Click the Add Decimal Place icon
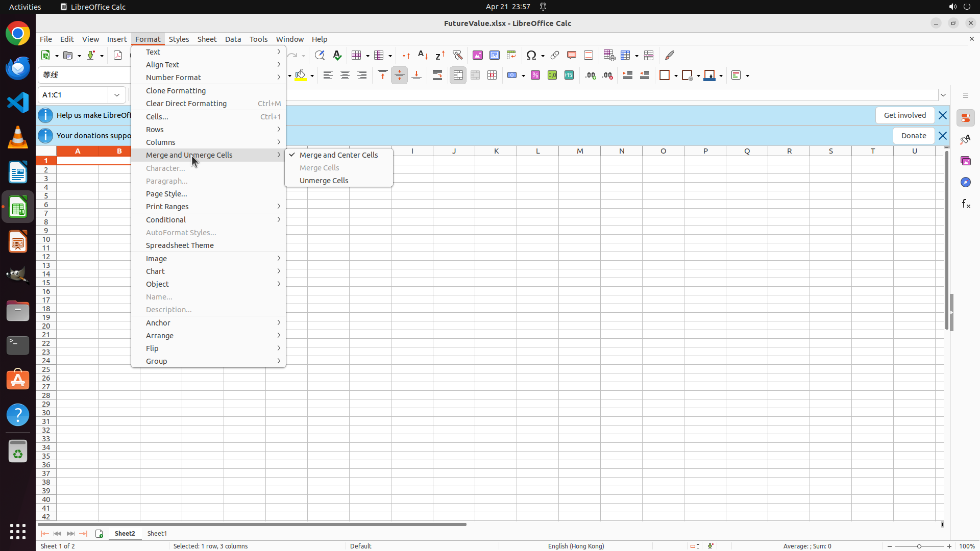This screenshot has width=980, height=551. [x=591, y=76]
